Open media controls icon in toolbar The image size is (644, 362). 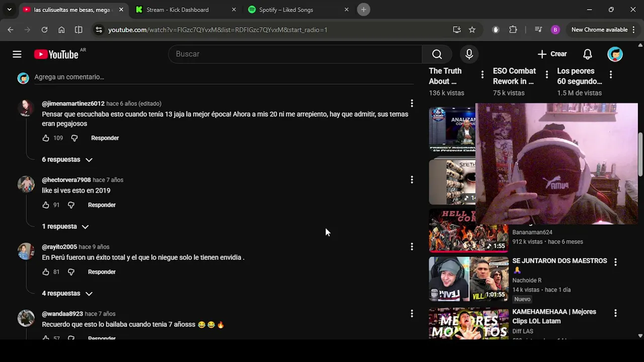tap(538, 30)
